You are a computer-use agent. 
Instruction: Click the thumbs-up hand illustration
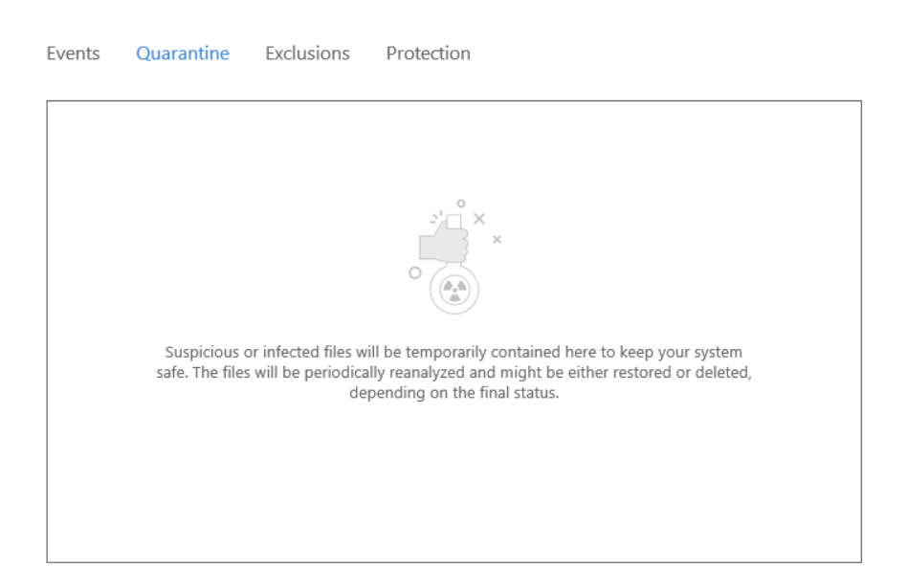coord(444,245)
